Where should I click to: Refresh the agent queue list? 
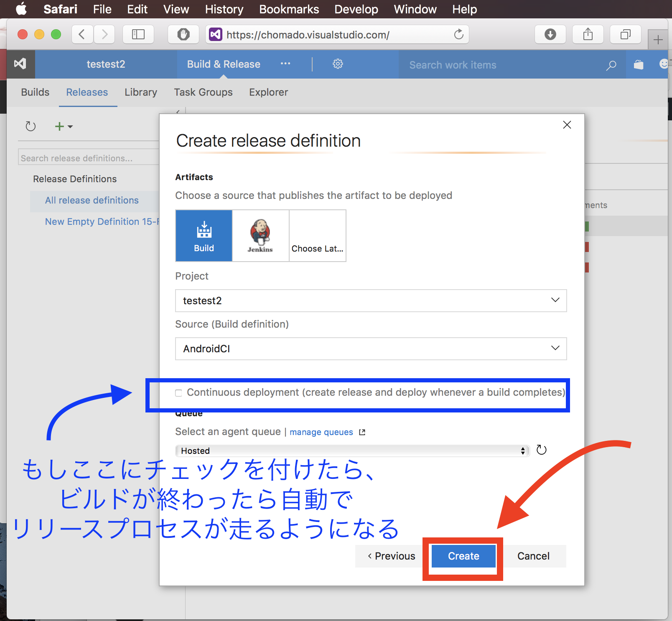542,450
